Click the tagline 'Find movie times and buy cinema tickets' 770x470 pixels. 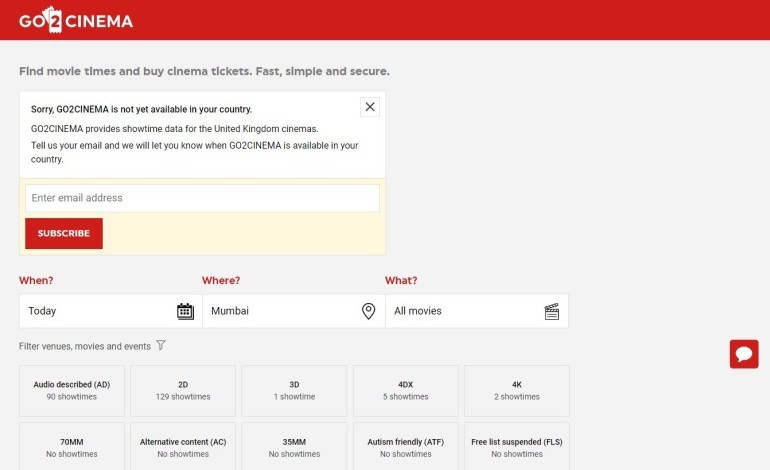point(204,71)
